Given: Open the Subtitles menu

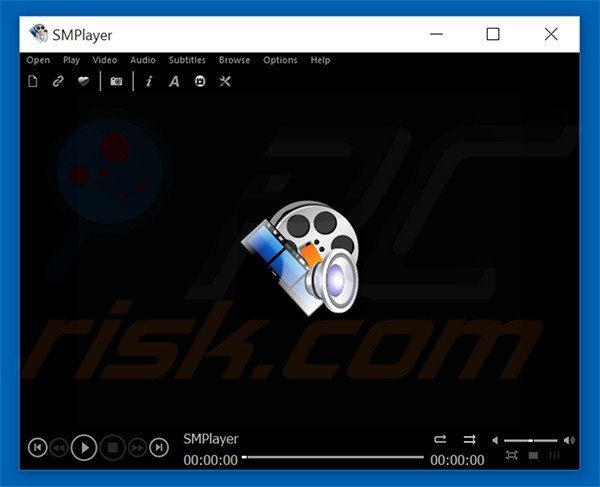Looking at the screenshot, I should pyautogui.click(x=187, y=60).
